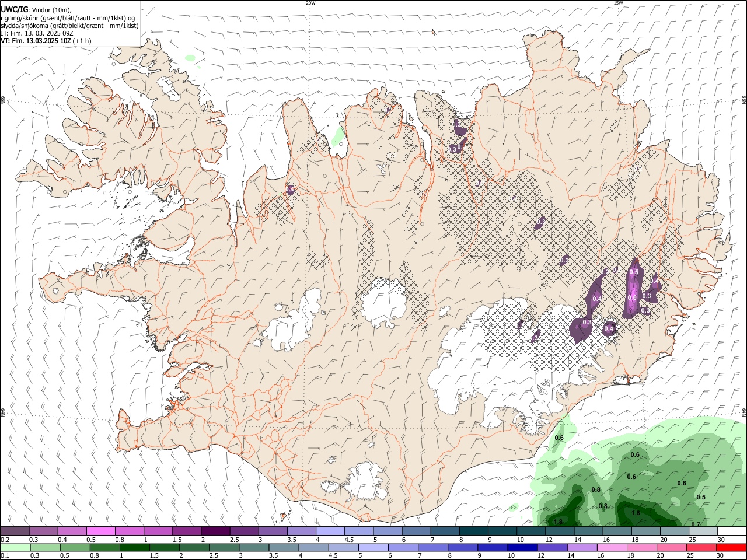Click the '(+1 h)' forecast offset text
747x560 pixels.
(x=82, y=41)
